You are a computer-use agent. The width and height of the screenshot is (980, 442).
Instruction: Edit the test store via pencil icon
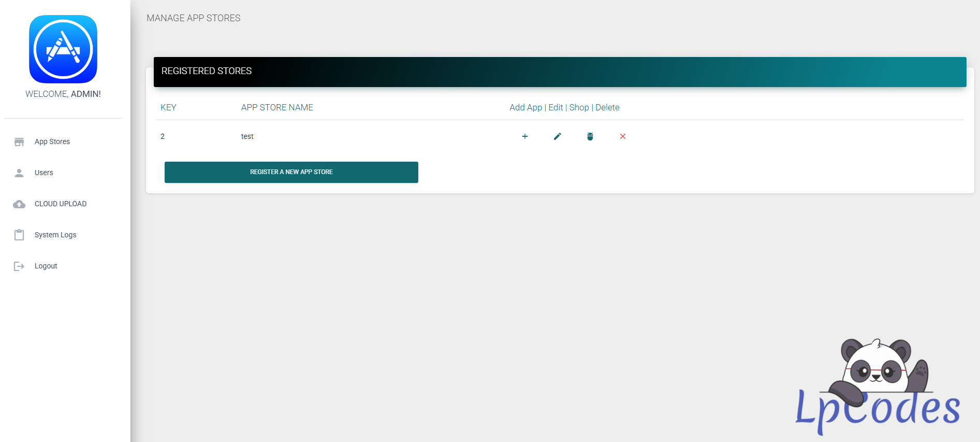558,136
